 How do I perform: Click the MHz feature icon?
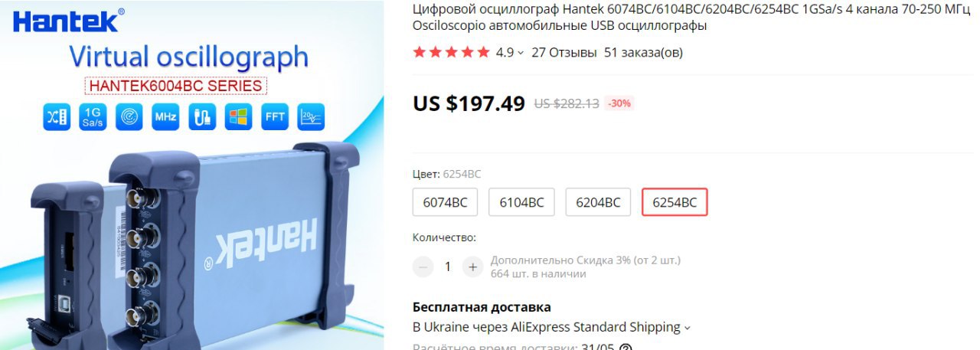click(165, 117)
